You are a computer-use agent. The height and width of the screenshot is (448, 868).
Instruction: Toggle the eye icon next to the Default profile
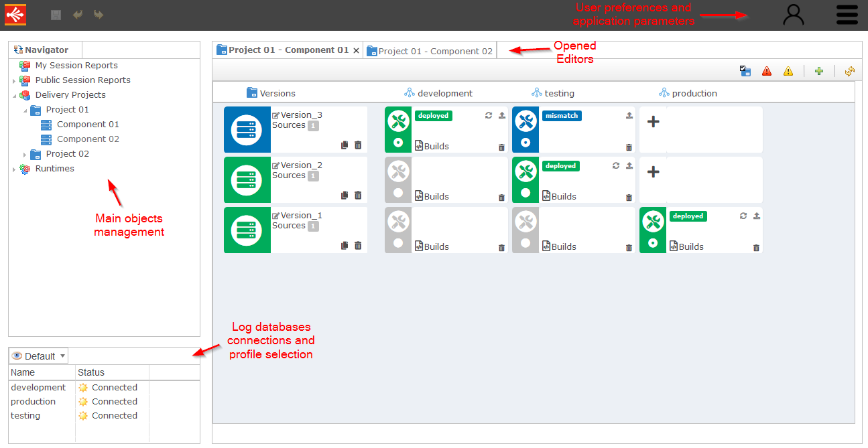pyautogui.click(x=18, y=355)
